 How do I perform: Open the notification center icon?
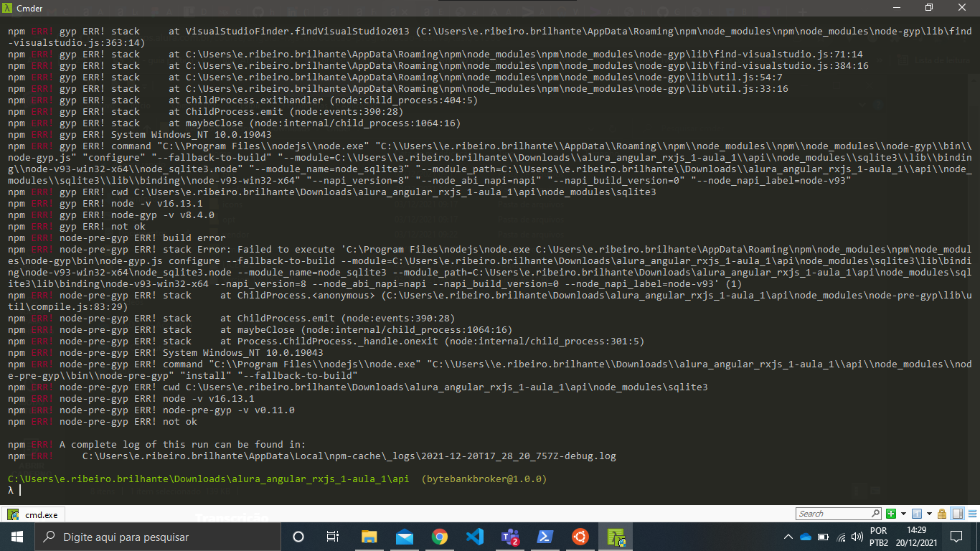[x=956, y=537]
